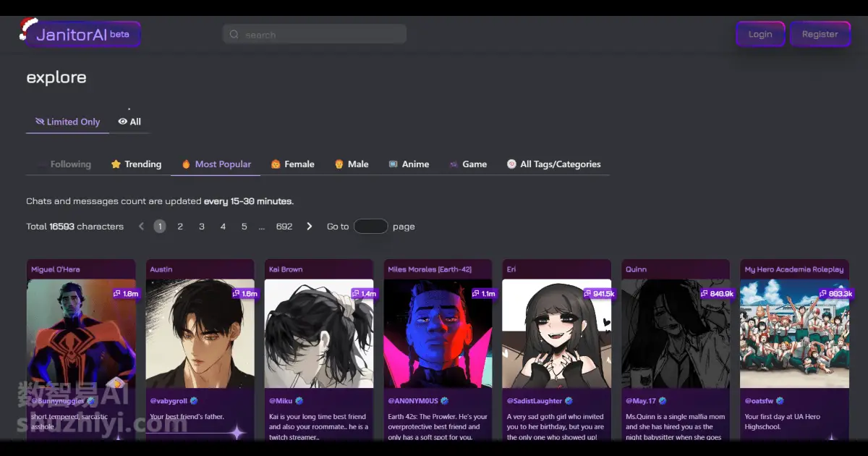868x456 pixels.
Task: Click verified badge next to @Miku
Action: click(299, 401)
